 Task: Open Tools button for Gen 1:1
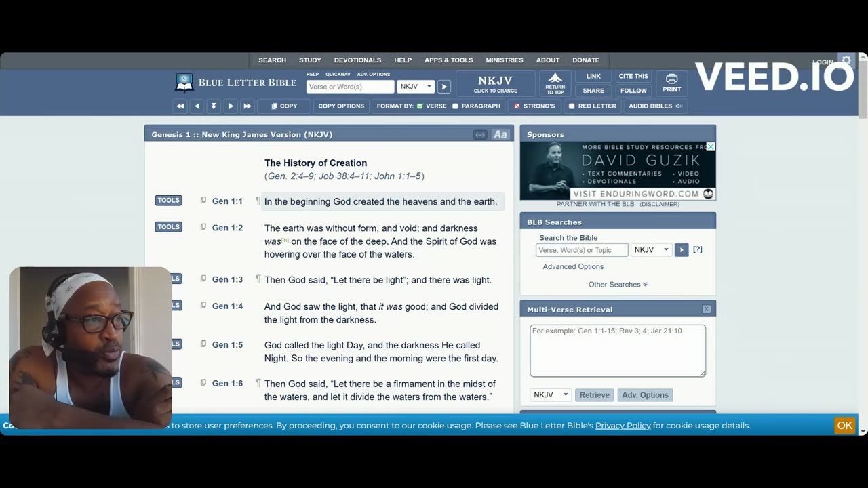coord(168,201)
